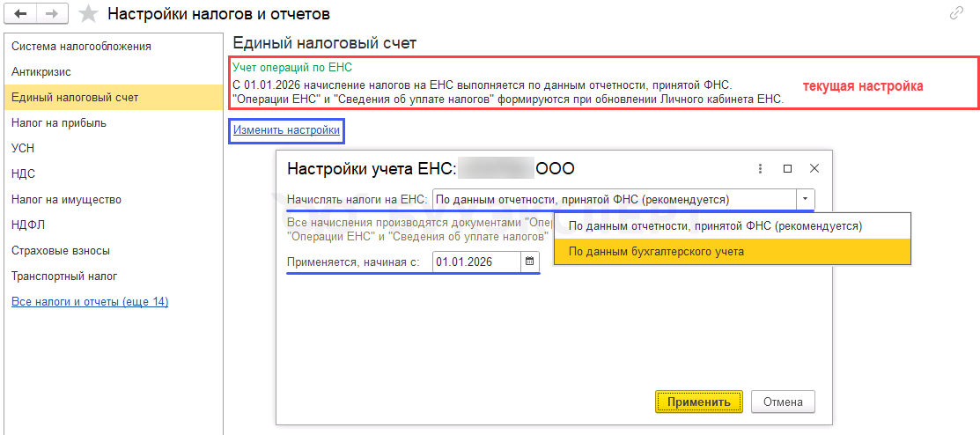Open Налог на прибыль section
The image size is (980, 435).
click(114, 123)
